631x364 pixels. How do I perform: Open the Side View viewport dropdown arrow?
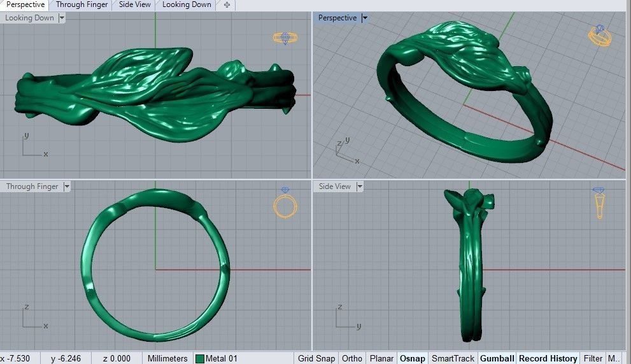tap(359, 186)
